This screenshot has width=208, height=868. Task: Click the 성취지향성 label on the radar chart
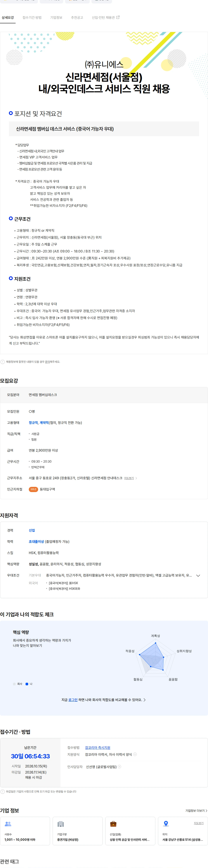coord(184,651)
